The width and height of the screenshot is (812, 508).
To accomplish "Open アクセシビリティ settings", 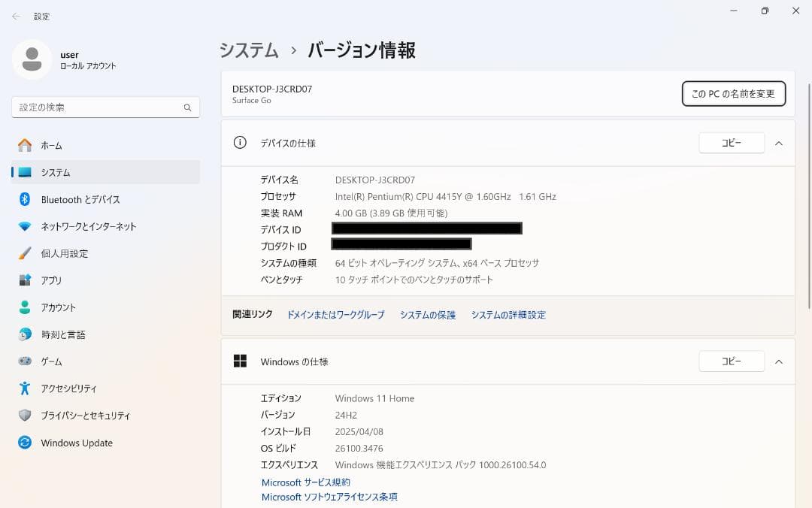I will tap(69, 389).
